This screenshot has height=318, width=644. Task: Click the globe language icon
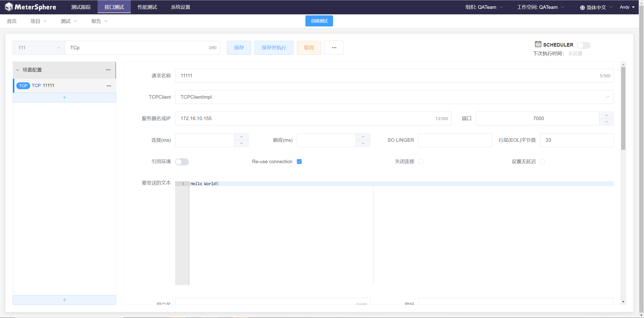[x=582, y=8]
